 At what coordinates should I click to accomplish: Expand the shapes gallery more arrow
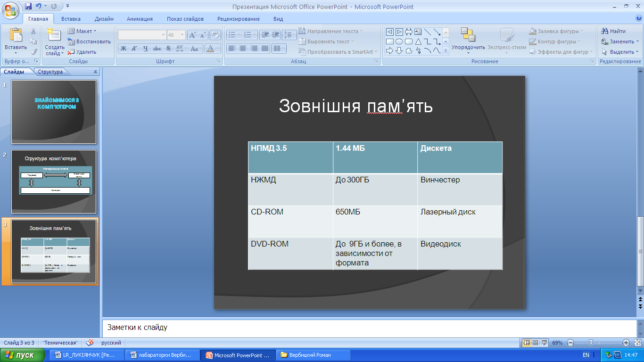click(x=446, y=51)
